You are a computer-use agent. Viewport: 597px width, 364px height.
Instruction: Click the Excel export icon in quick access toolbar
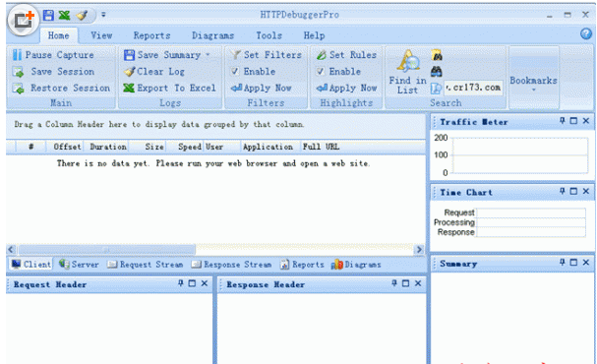click(64, 15)
